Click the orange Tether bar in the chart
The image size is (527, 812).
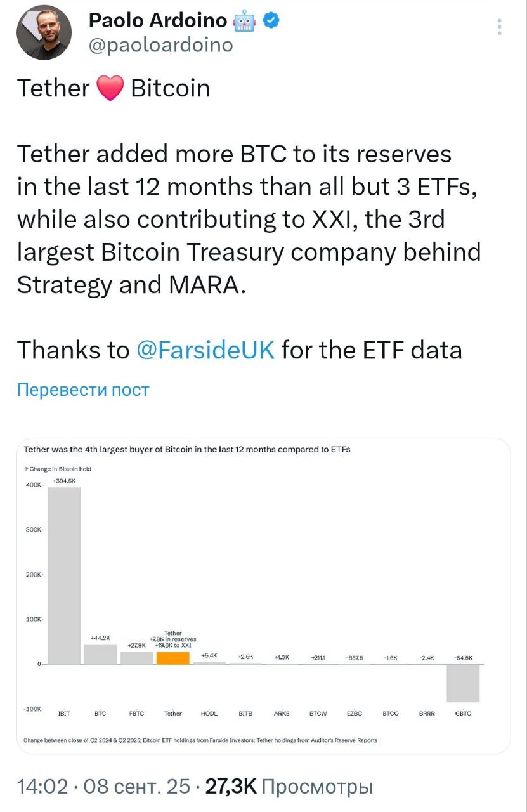point(173,658)
